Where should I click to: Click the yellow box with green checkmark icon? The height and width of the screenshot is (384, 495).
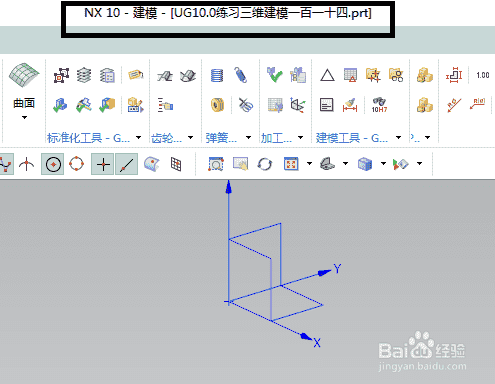107,105
